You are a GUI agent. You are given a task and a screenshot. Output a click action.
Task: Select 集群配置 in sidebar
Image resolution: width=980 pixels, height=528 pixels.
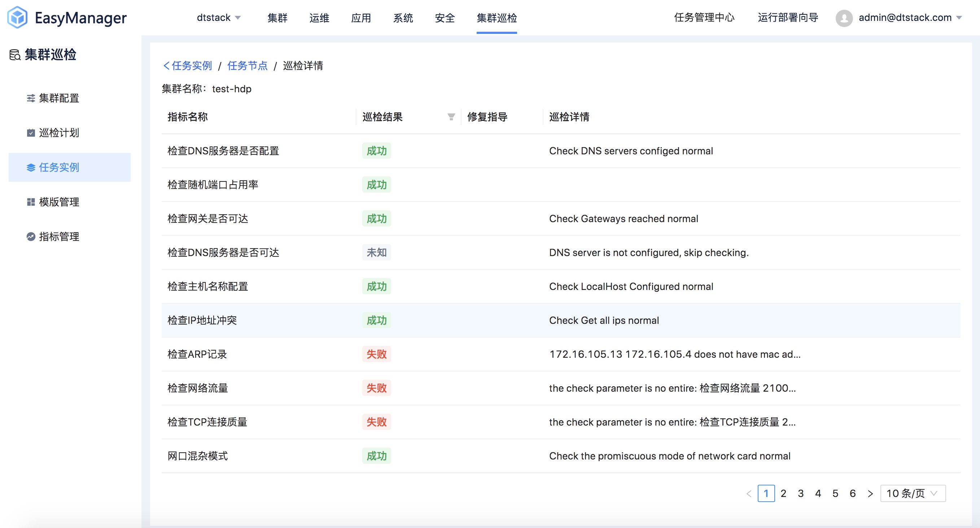(70, 98)
